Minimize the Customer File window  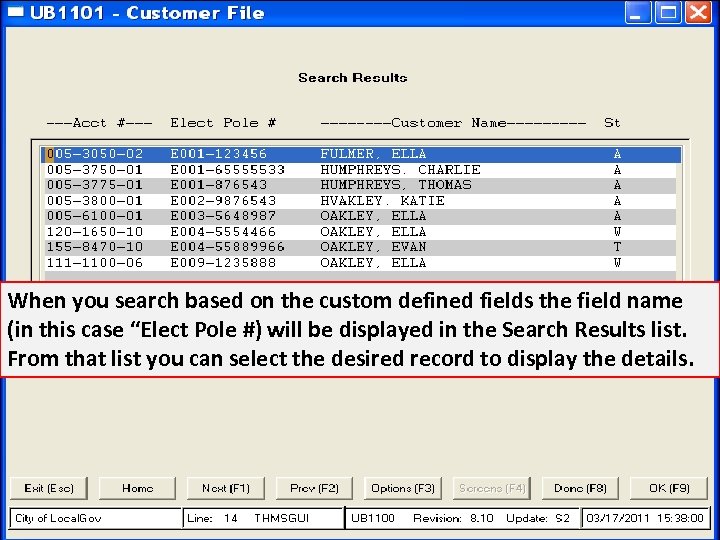point(638,12)
